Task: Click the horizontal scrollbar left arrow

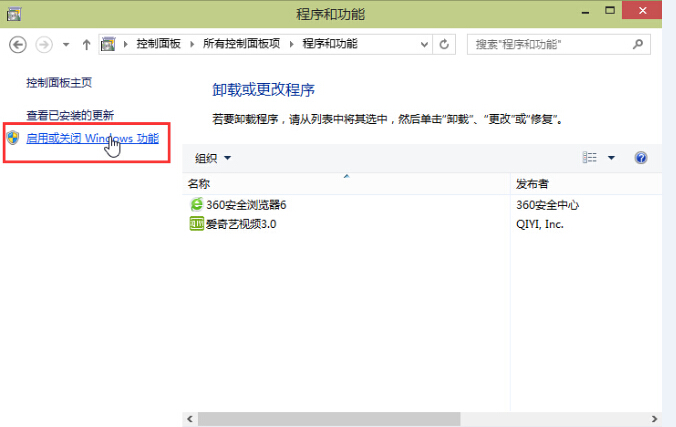Action: (x=190, y=417)
